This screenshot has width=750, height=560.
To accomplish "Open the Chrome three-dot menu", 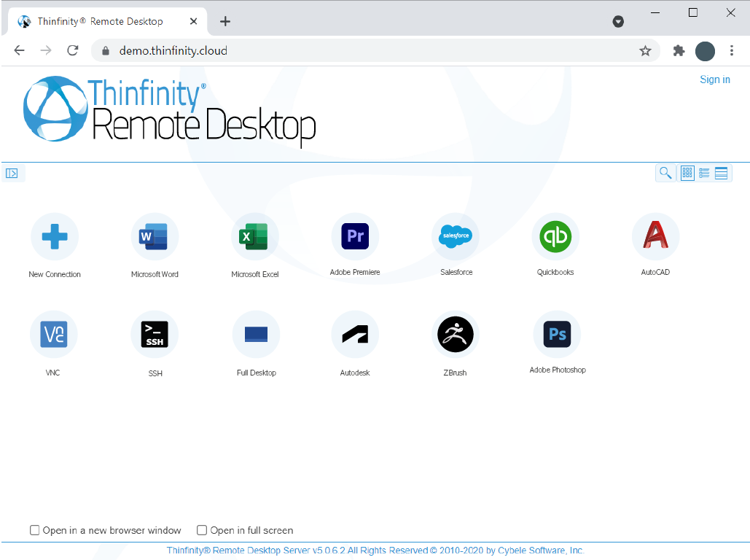I will [731, 51].
